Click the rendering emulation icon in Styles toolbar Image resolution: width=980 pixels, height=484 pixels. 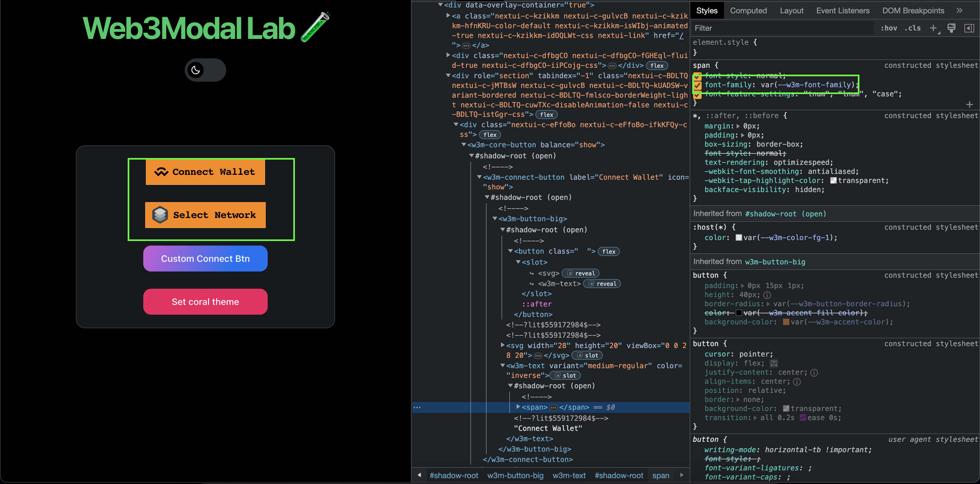pyautogui.click(x=951, y=28)
